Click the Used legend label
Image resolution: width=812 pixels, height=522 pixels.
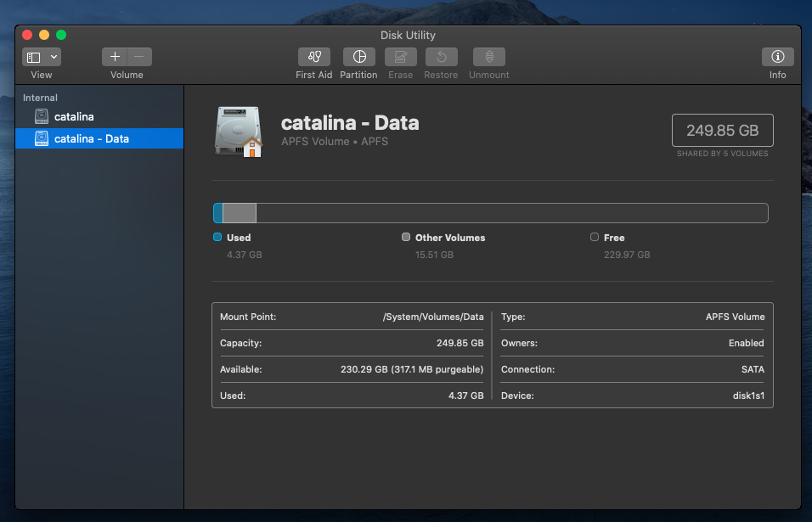tap(239, 238)
